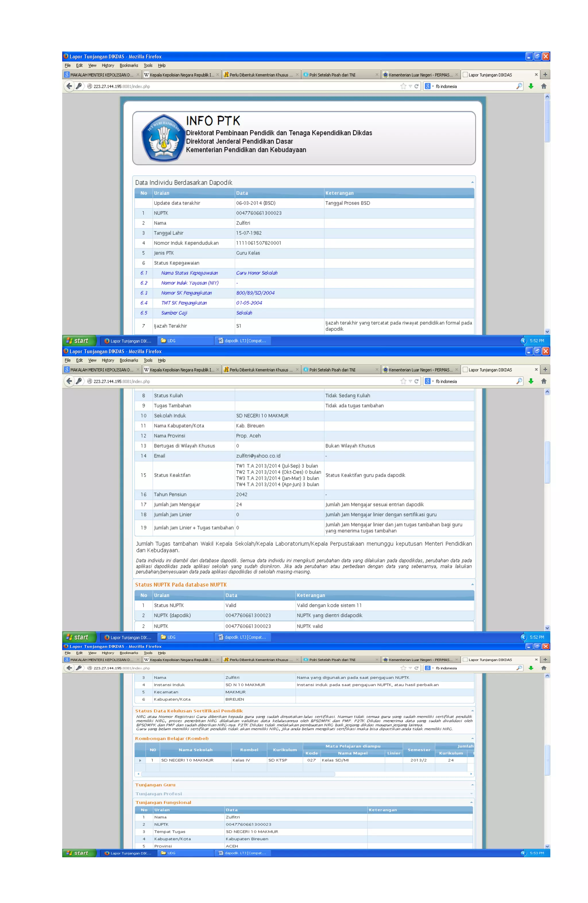Expand row 1 triangle in Rombel table

click(140, 760)
